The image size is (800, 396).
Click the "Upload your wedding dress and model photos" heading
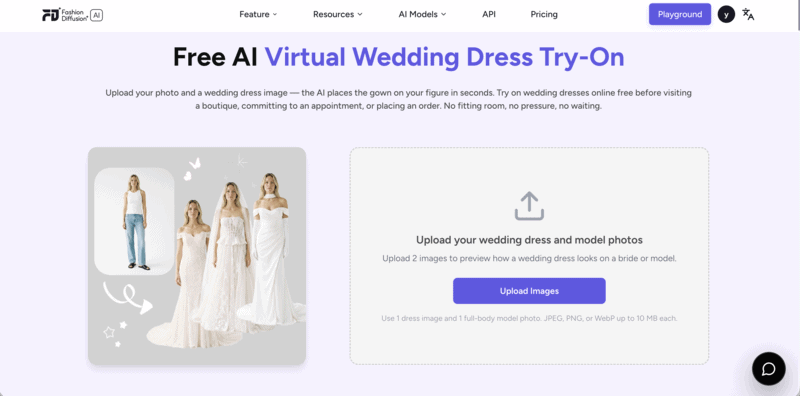(x=529, y=240)
